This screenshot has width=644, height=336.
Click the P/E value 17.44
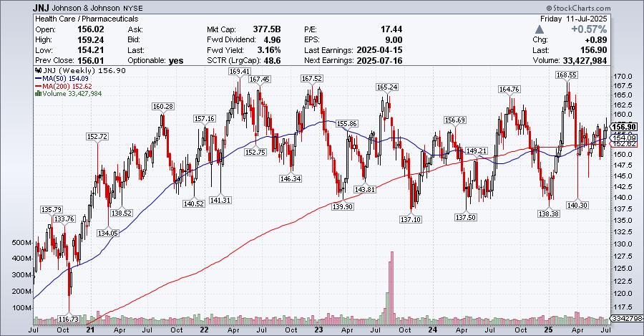tap(391, 29)
